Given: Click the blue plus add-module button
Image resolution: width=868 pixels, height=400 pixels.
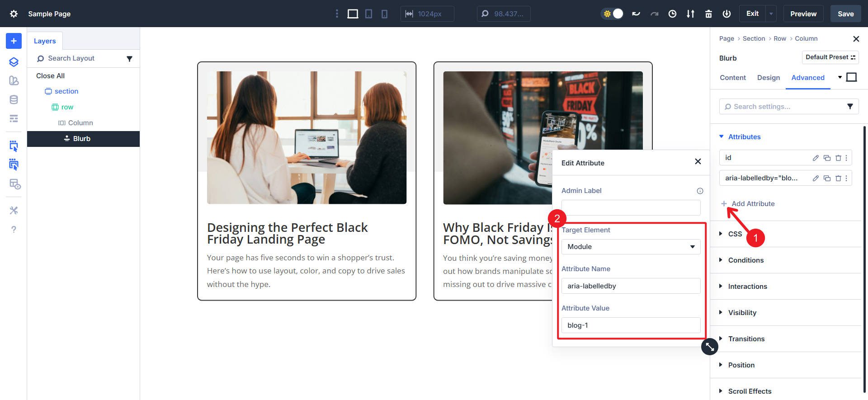Looking at the screenshot, I should 14,41.
